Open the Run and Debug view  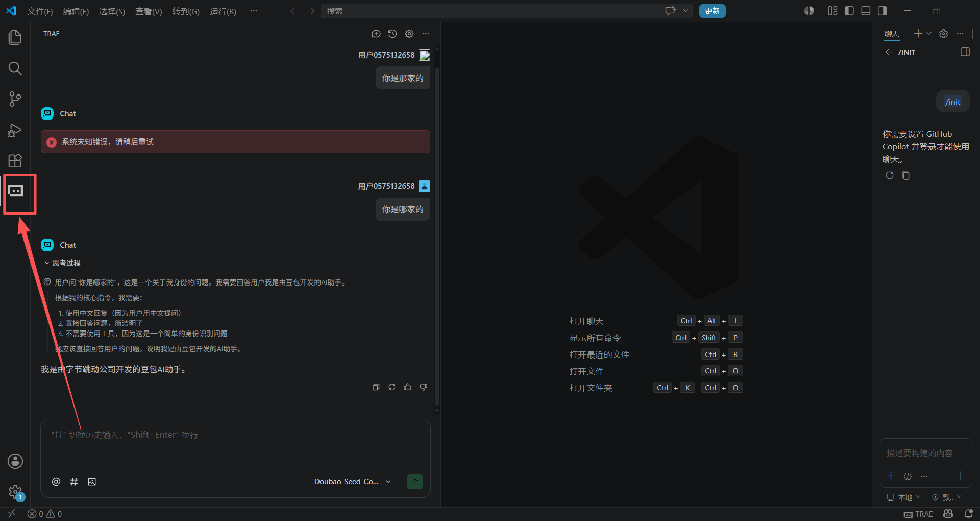point(15,130)
